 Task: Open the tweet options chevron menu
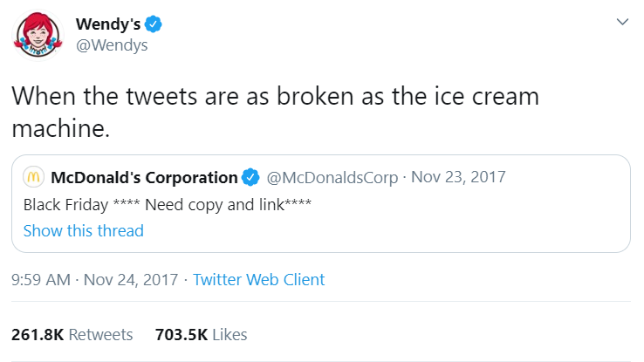622,21
